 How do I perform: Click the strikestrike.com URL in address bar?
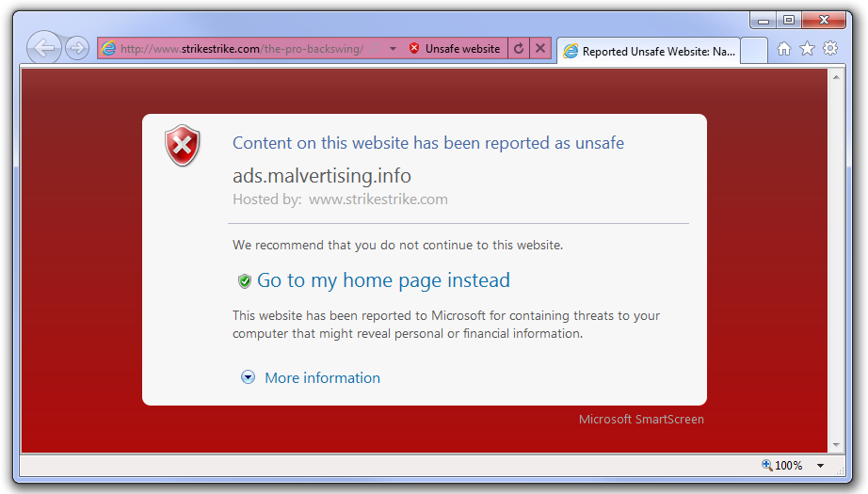[x=243, y=49]
